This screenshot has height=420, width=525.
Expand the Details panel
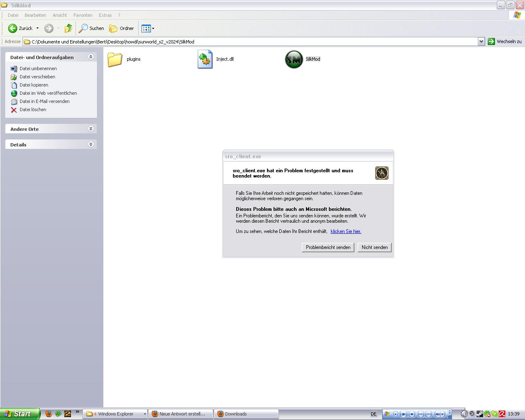(91, 144)
